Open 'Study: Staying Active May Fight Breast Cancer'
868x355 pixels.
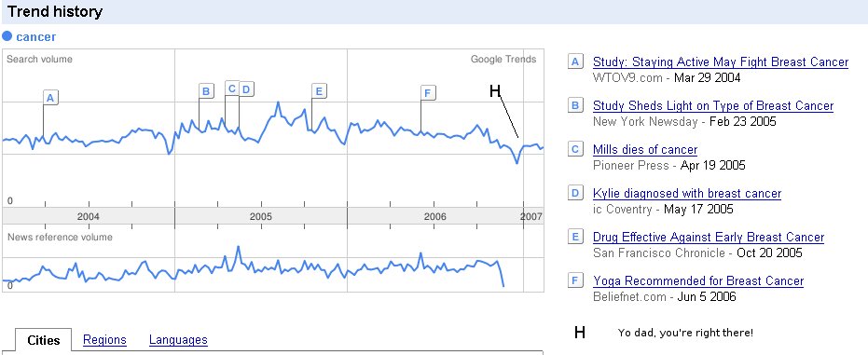tap(720, 61)
